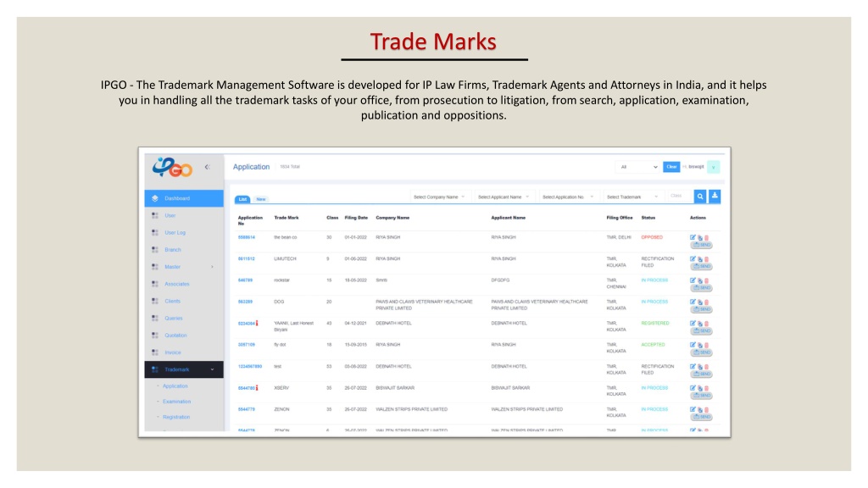Viewport: 868px width, 488px height.
Task: Open application number 5588614
Action: click(247, 237)
